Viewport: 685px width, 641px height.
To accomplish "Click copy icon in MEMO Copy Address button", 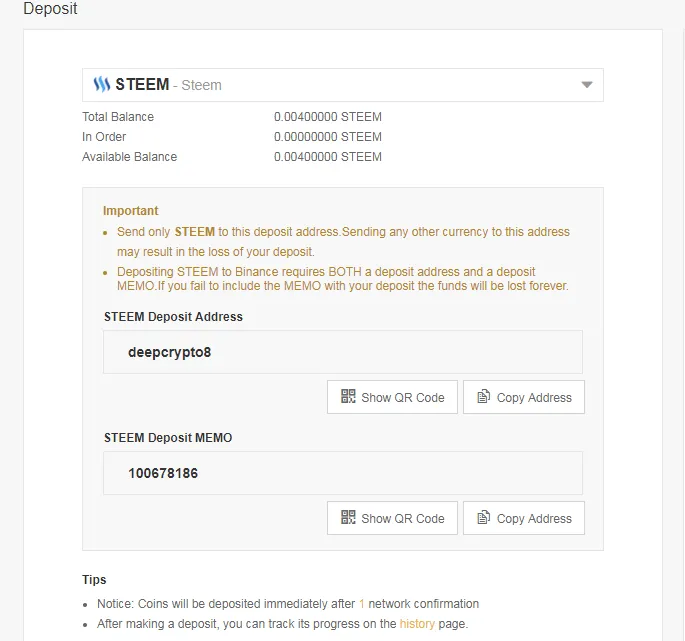I will tap(484, 517).
